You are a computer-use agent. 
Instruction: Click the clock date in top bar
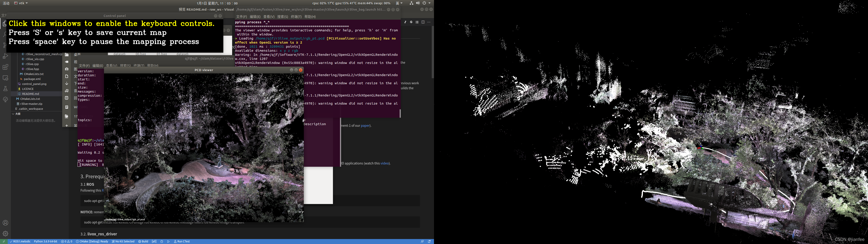tap(217, 3)
